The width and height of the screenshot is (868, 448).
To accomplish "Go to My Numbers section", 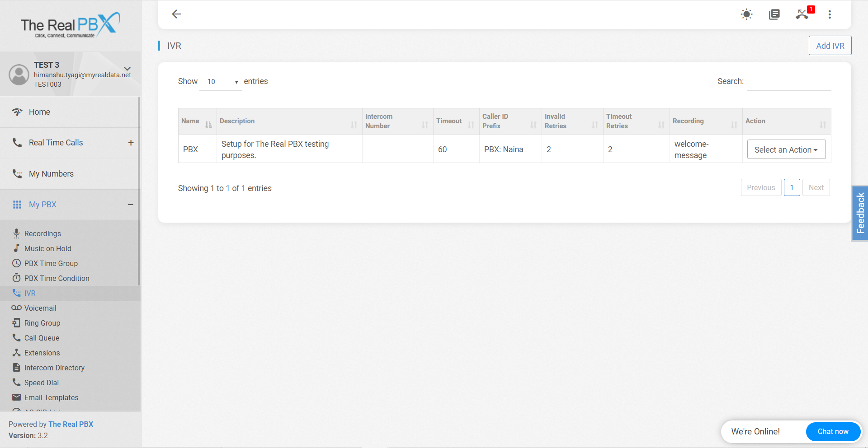I will pos(51,174).
